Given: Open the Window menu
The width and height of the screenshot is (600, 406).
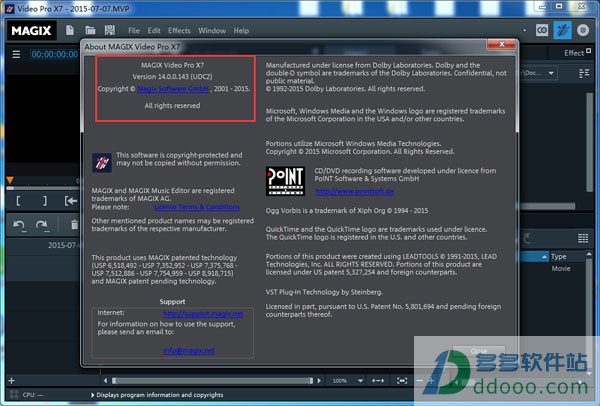Looking at the screenshot, I should click(212, 31).
